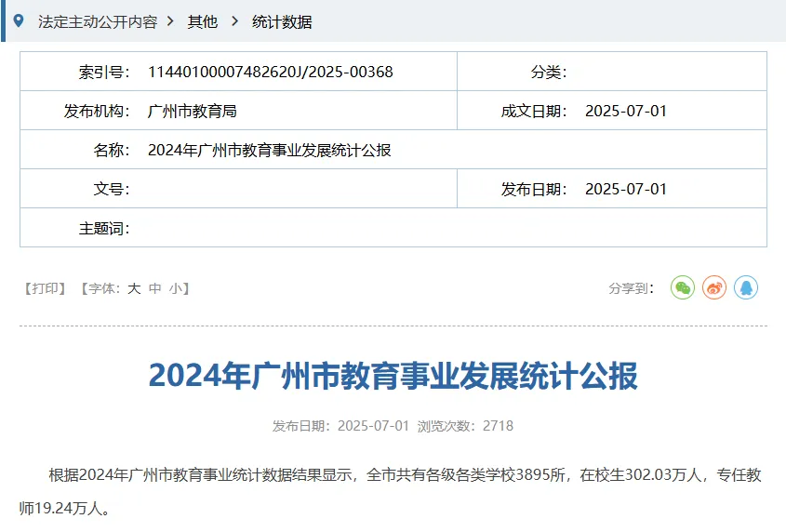Click 成文日期 value 2025-07-01
This screenshot has height=532, width=786.
click(626, 111)
